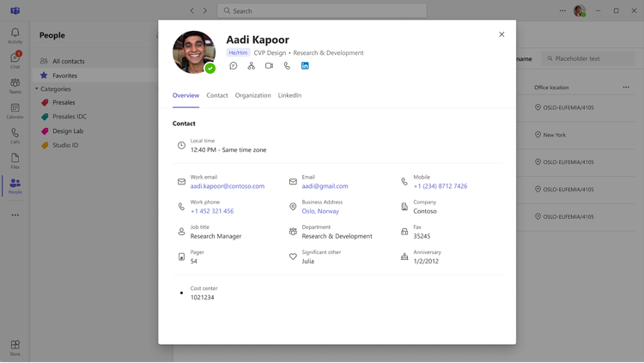Open the Store in sidebar
644x363 pixels.
(x=15, y=348)
